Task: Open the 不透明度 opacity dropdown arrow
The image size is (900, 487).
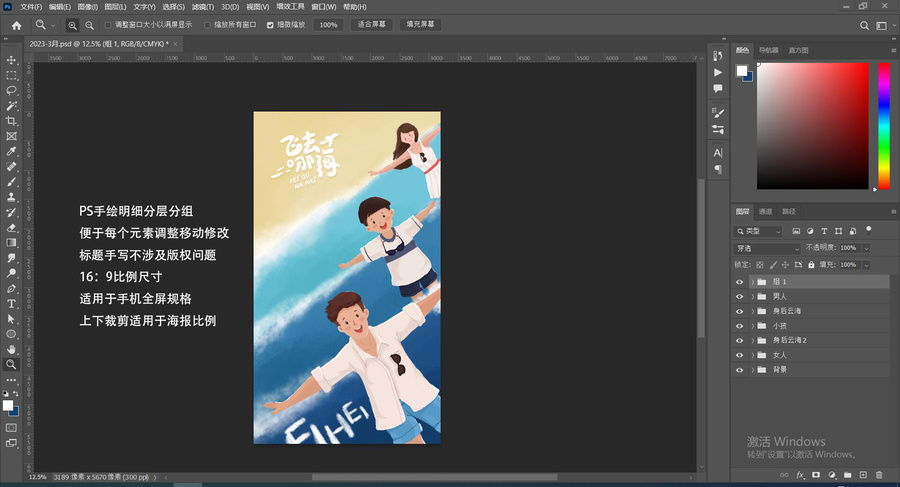Action: 866,248
